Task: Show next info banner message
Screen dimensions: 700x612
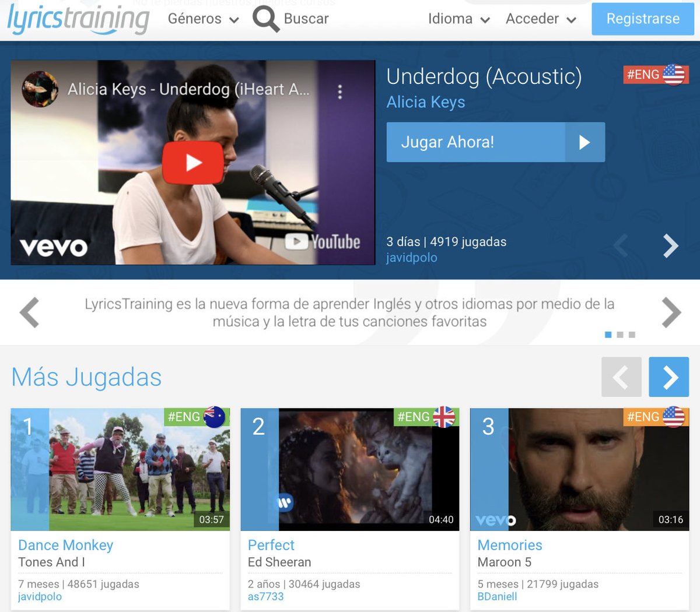Action: click(x=671, y=312)
